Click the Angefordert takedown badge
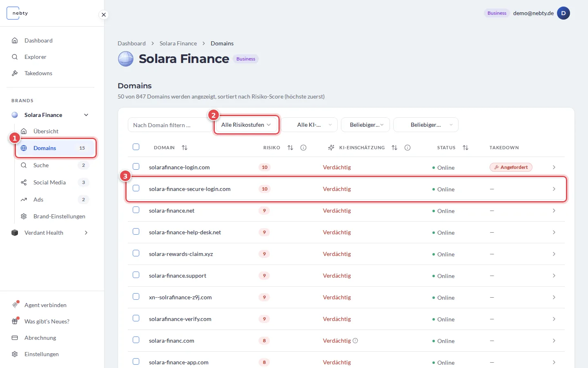This screenshot has height=368, width=588. pyautogui.click(x=511, y=167)
